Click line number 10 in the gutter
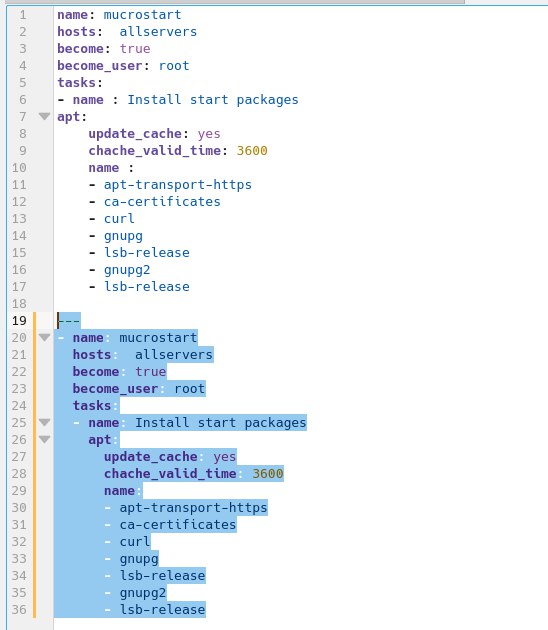 point(19,168)
